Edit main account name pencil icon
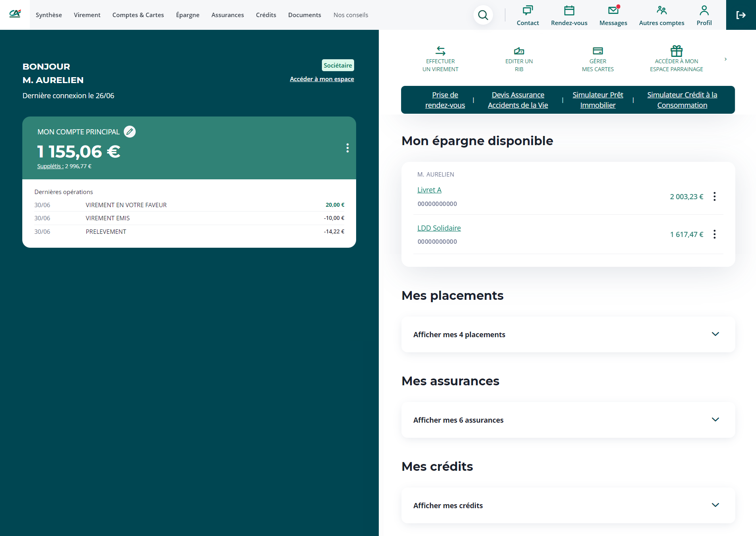Viewport: 756px width, 536px height. [130, 132]
